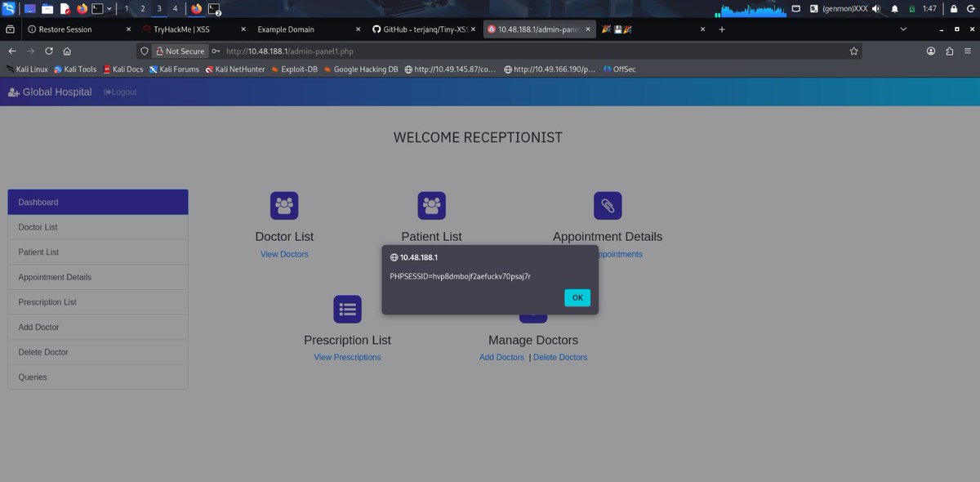Switch to the Restore Session tab

78,29
